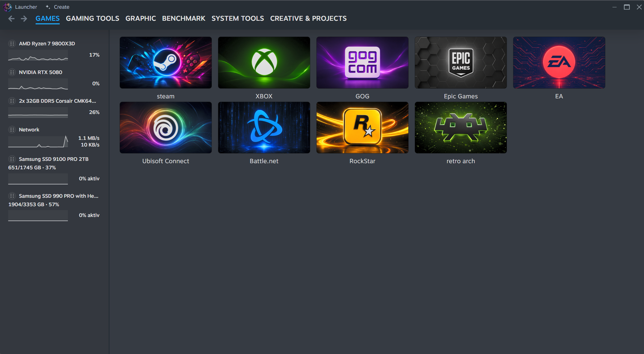Click the retro arch caption text
The height and width of the screenshot is (354, 644).
[x=461, y=161]
